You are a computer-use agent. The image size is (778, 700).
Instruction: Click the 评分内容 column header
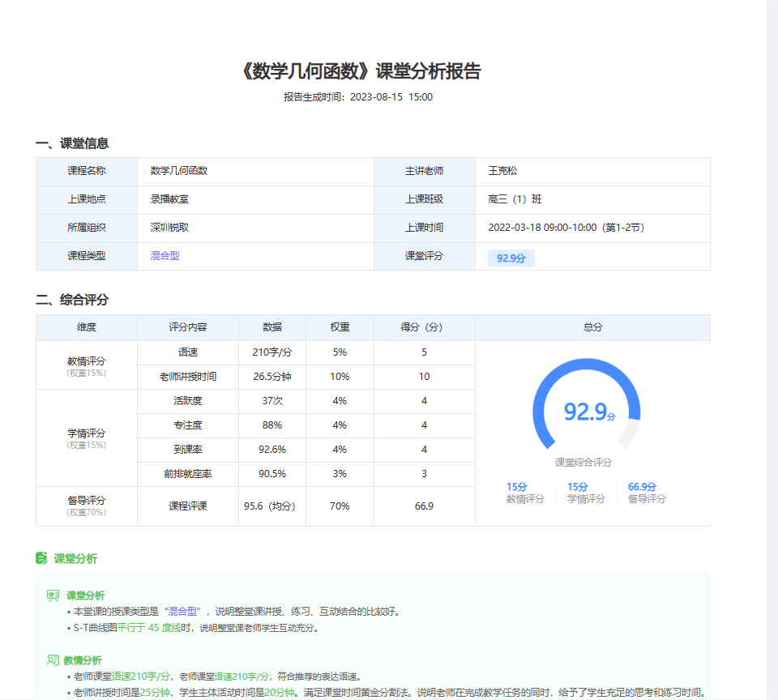click(188, 327)
